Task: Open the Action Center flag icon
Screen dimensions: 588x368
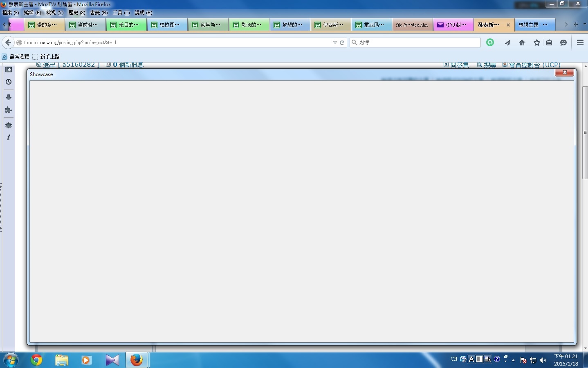Action: (x=523, y=360)
